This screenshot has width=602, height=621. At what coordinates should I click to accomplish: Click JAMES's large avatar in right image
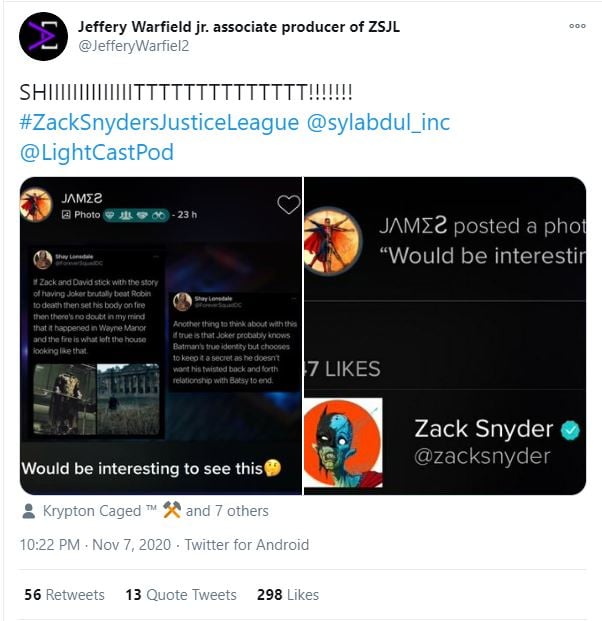tap(333, 241)
